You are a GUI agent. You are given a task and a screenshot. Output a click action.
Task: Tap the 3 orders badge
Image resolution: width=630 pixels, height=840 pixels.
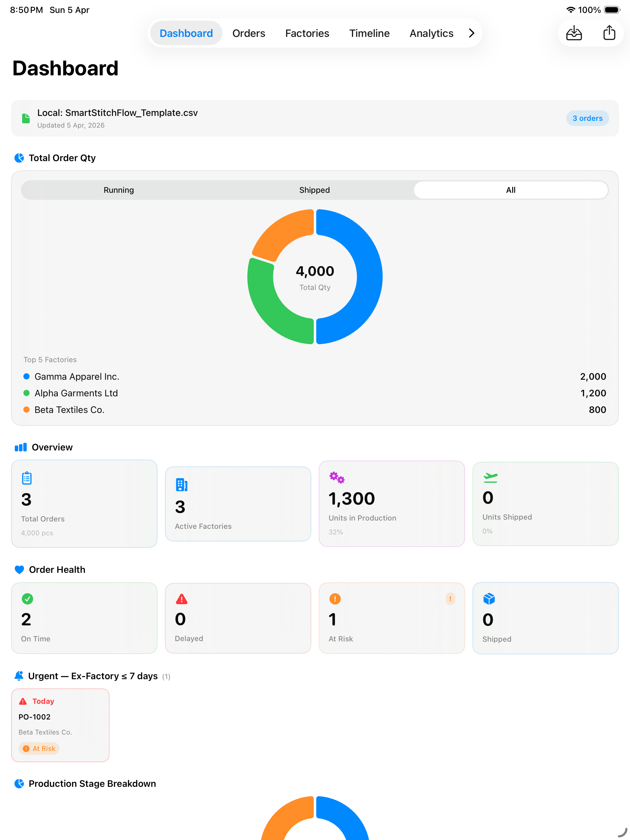tap(588, 118)
